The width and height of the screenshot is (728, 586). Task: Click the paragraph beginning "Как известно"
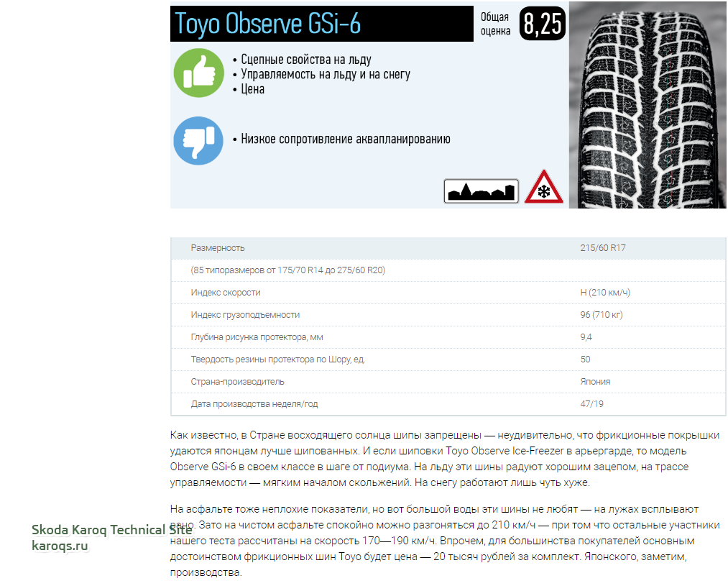(445, 459)
